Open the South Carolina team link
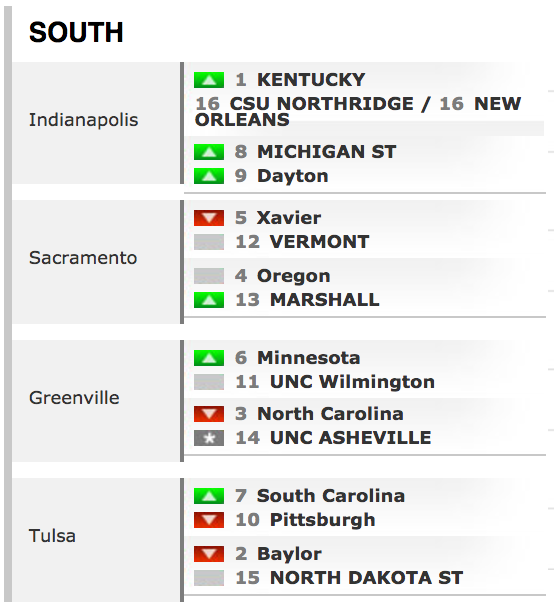554x602 pixels. coord(331,496)
